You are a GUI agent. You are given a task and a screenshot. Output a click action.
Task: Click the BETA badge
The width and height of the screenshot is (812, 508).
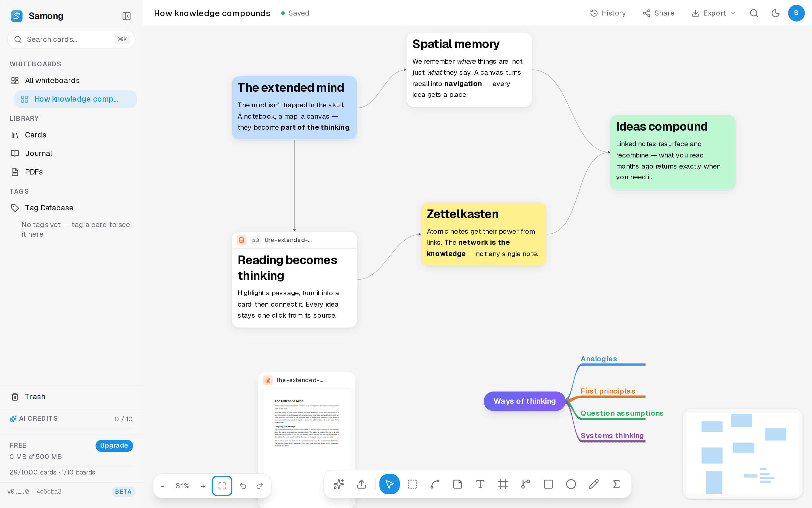[x=123, y=492]
